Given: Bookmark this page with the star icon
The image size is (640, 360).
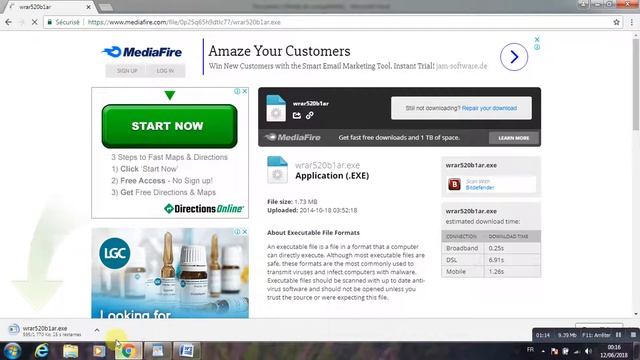Looking at the screenshot, I should pyautogui.click(x=616, y=22).
